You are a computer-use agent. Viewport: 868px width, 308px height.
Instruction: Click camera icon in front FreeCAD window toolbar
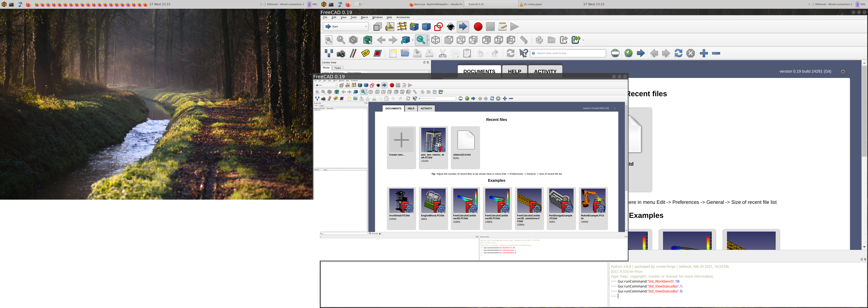(x=323, y=99)
